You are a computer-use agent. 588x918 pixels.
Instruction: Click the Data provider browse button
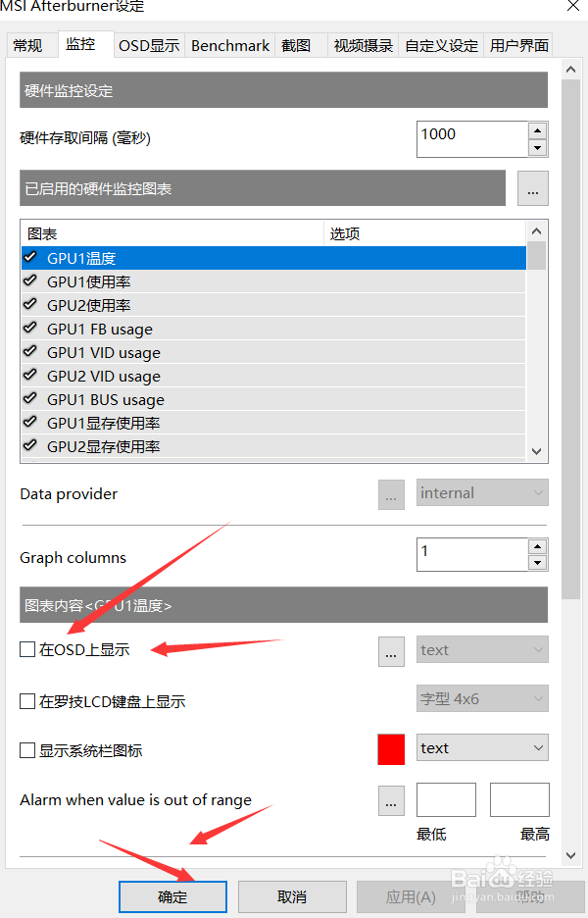point(391,494)
